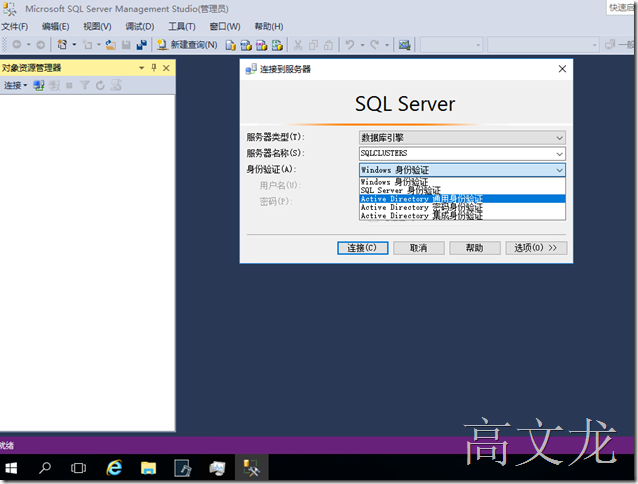The image size is (638, 484).
Task: Collapse the 身份验证 dropdown list
Action: click(x=560, y=170)
